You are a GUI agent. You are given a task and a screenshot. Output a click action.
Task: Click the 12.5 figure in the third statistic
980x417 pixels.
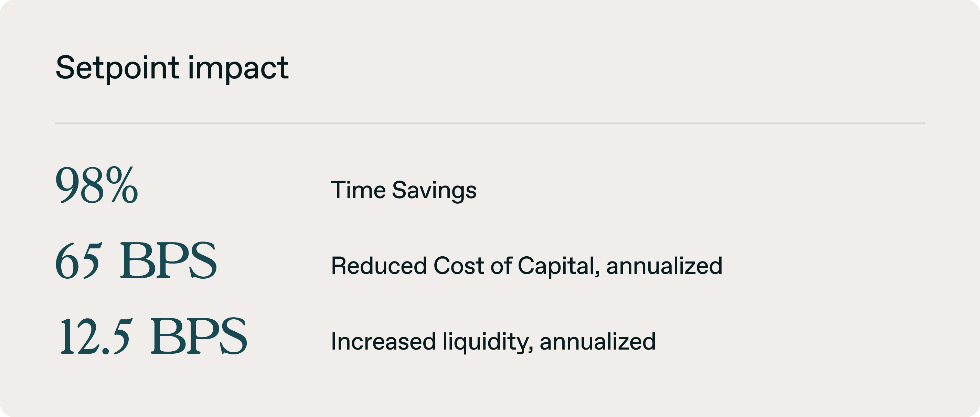pyautogui.click(x=96, y=336)
